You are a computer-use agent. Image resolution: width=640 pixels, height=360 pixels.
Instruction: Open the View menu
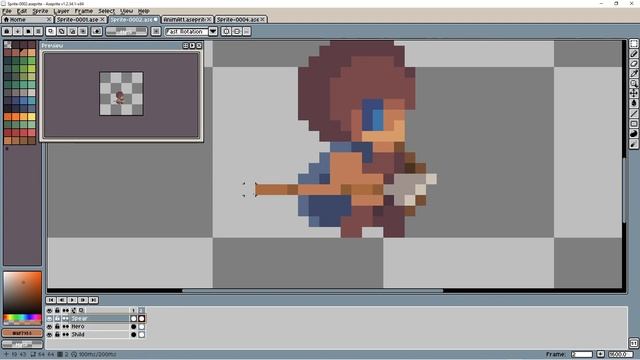pos(127,11)
